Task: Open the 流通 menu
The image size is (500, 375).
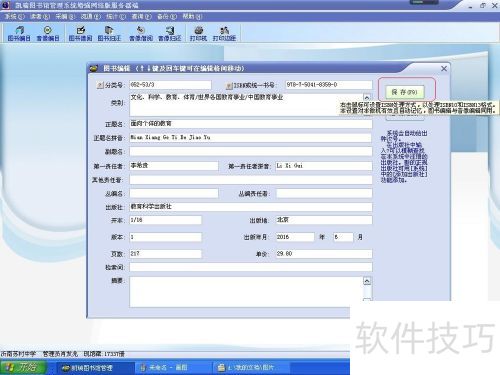Action: click(x=90, y=16)
